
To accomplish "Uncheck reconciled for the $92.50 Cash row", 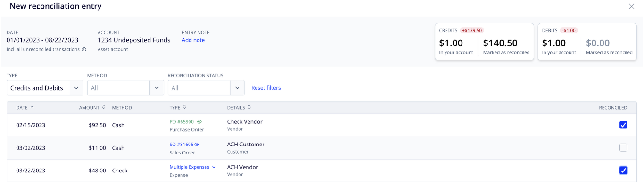I will [623, 125].
